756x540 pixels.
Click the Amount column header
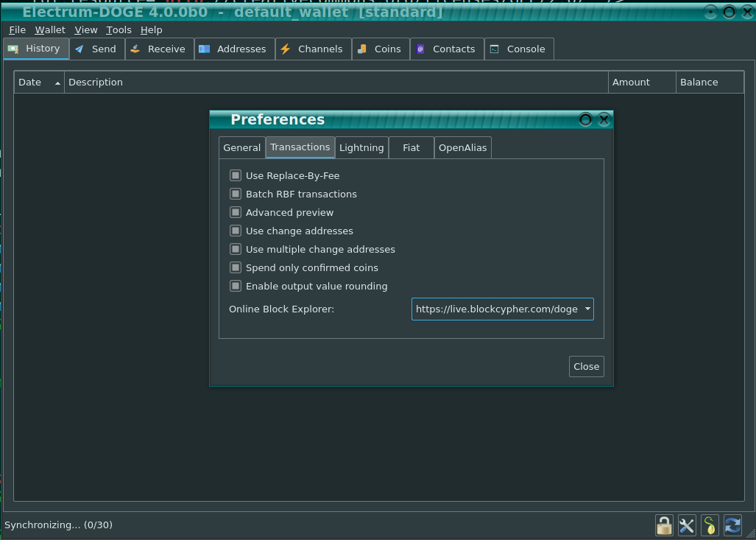642,83
